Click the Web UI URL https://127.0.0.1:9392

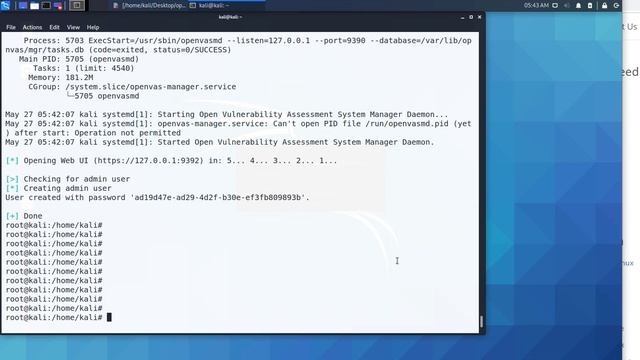point(149,161)
